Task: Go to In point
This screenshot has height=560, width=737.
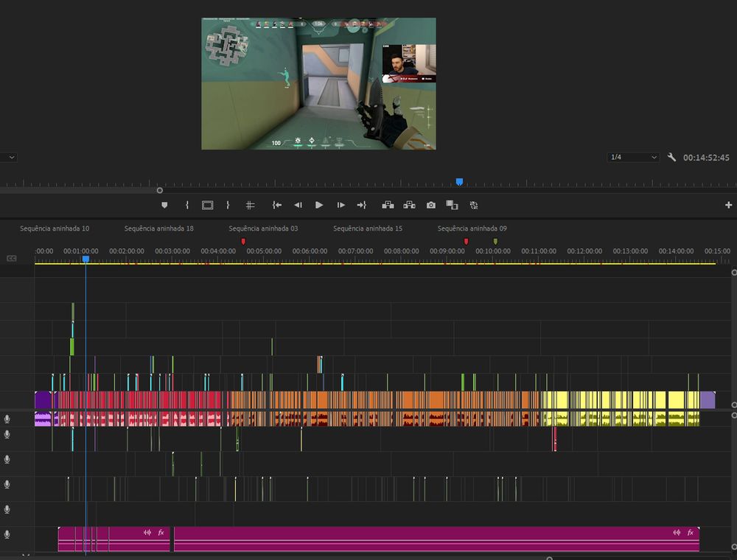Action: click(277, 206)
